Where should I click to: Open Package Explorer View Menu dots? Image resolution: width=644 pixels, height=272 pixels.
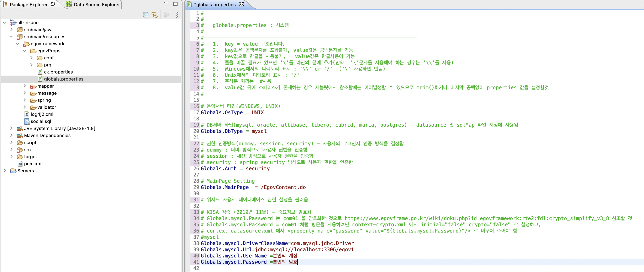(x=177, y=15)
